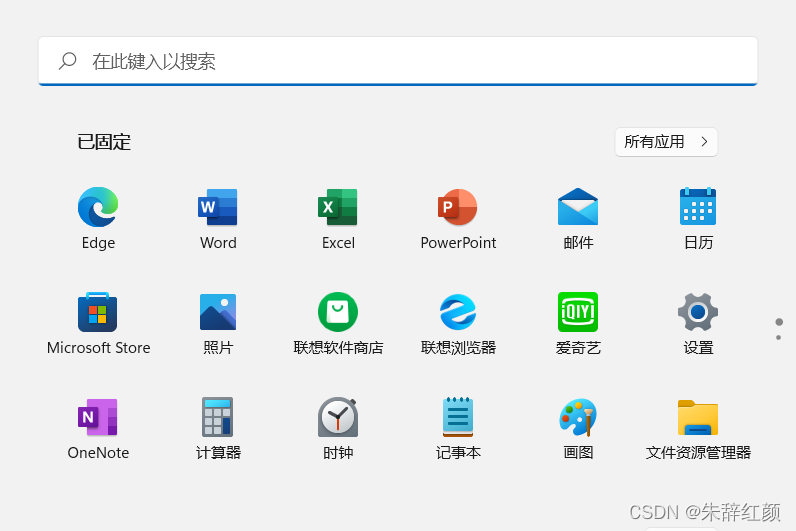The height and width of the screenshot is (531, 796).
Task: Click the 所有应用 all apps button
Action: pos(666,142)
